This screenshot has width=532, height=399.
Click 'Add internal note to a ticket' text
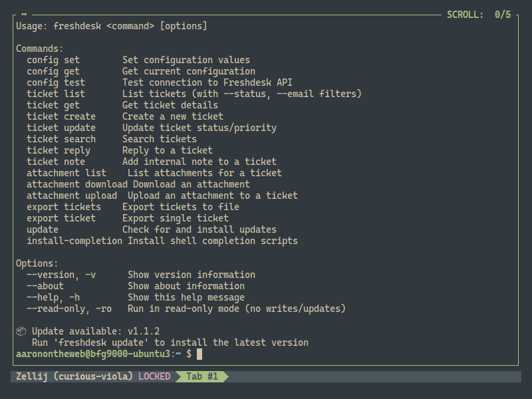click(x=199, y=162)
